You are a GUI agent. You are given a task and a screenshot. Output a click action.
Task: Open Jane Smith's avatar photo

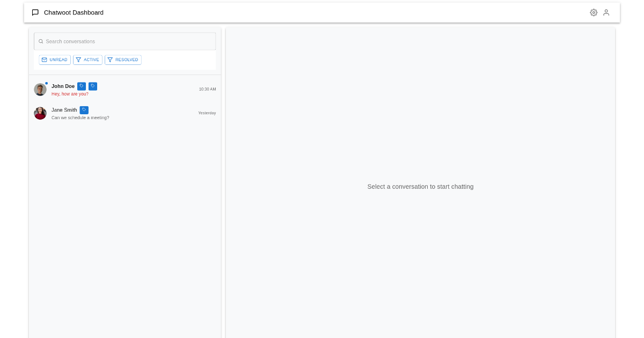point(40,113)
